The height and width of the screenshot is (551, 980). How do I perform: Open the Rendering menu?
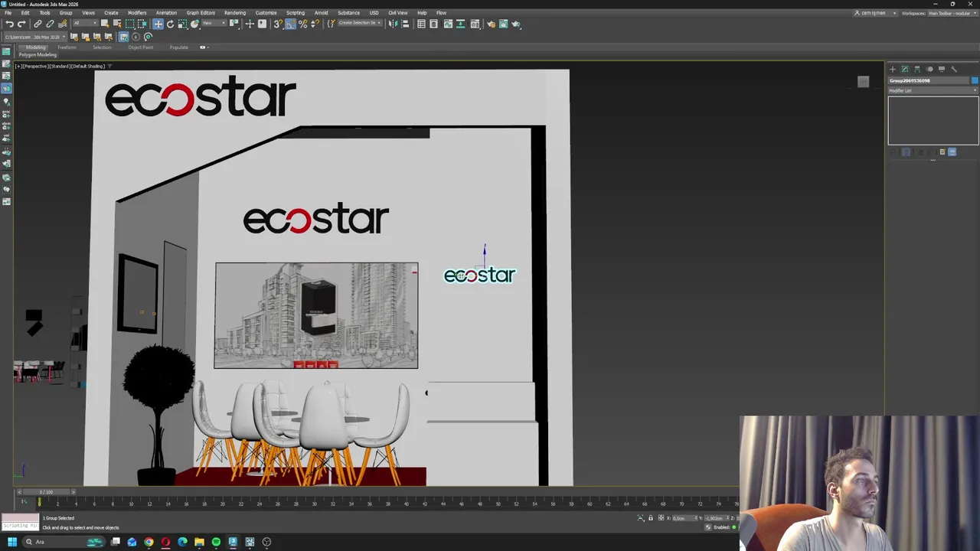235,13
